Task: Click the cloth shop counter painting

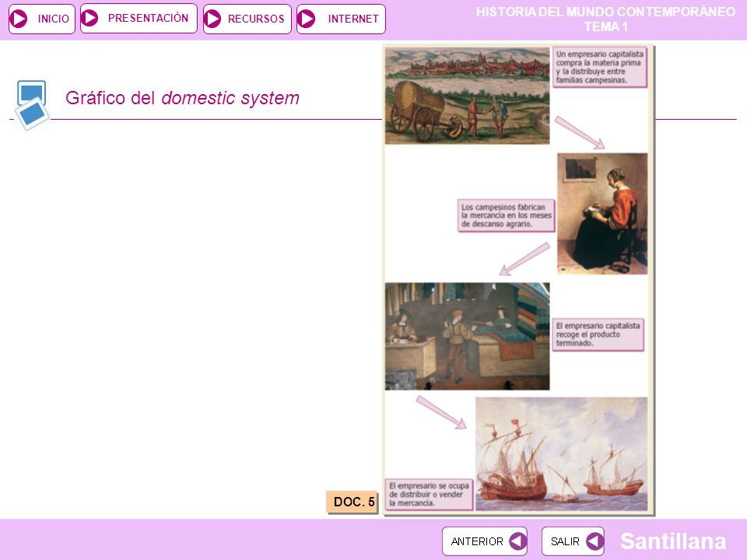Action: [x=468, y=336]
